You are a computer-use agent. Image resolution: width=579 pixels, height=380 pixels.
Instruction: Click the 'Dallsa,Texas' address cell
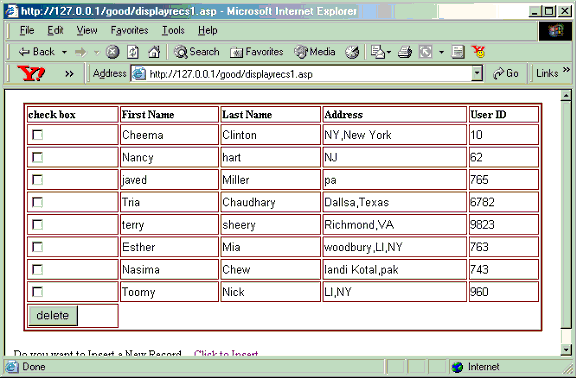(x=395, y=202)
